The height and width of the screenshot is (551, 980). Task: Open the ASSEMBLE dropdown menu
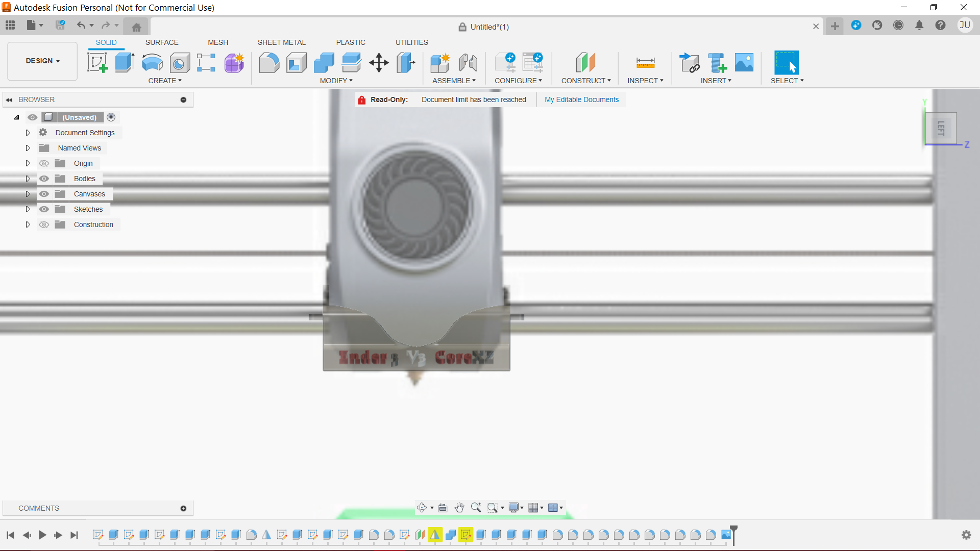(x=454, y=81)
